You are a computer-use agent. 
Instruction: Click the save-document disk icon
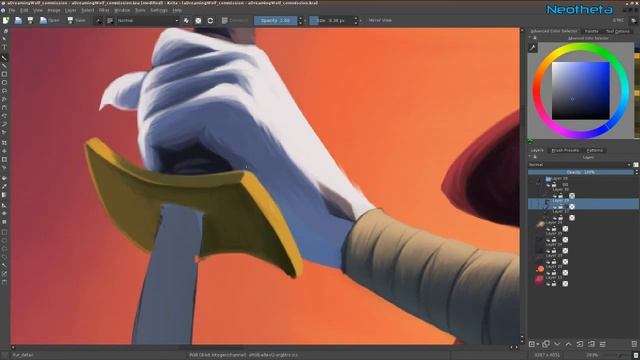pos(30,20)
